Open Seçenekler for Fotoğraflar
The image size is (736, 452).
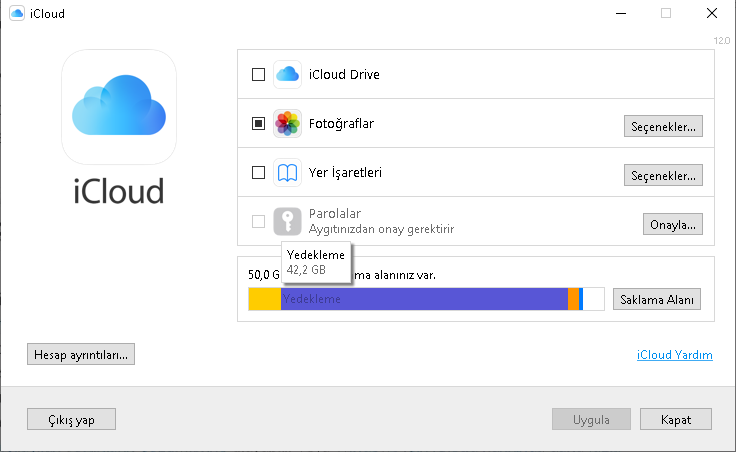click(x=663, y=126)
